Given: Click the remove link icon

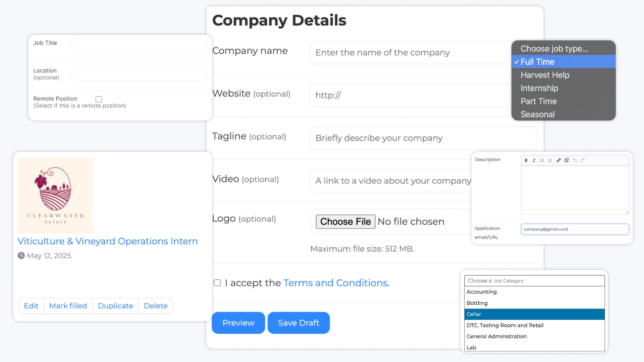Looking at the screenshot, I should click(x=567, y=161).
